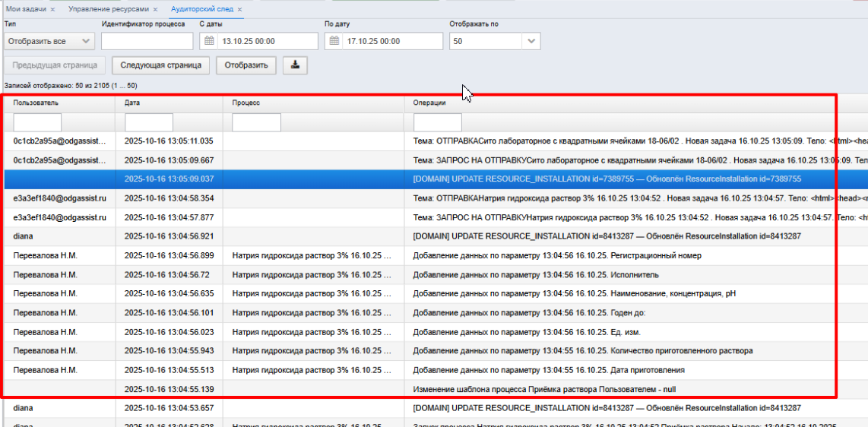Click the download export icon button
This screenshot has height=427, width=868.
coord(295,65)
